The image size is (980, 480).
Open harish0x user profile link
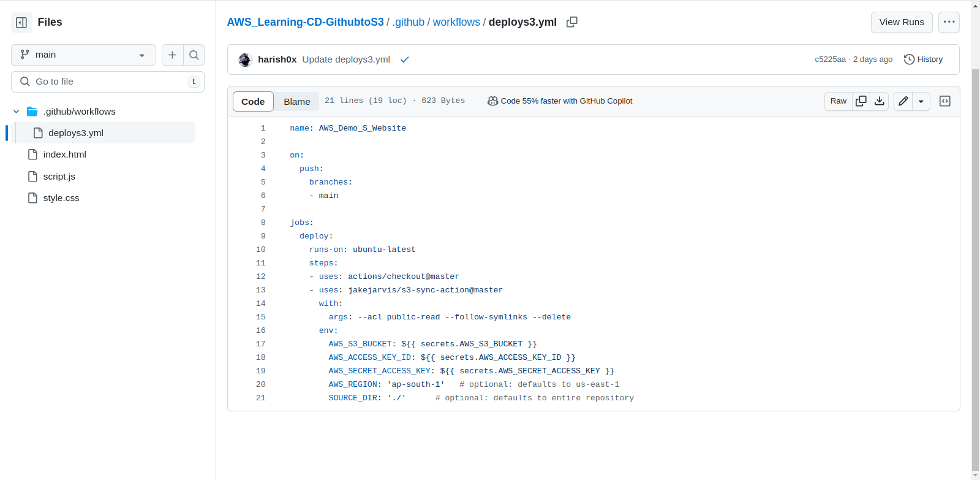(x=277, y=59)
